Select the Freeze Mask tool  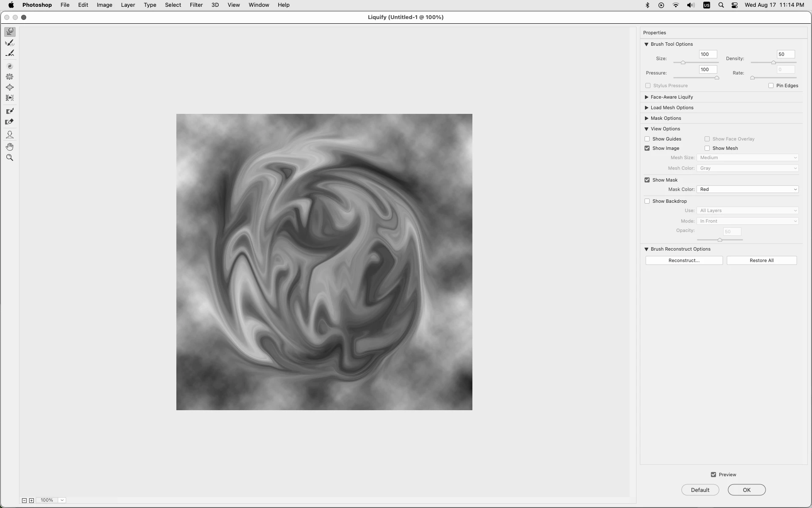pos(10,111)
